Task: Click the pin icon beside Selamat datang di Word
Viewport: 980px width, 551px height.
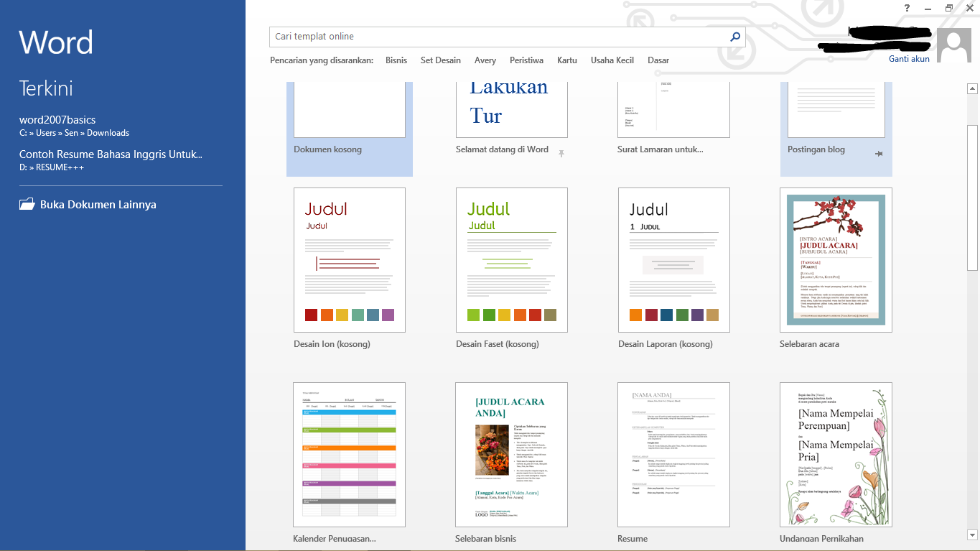Action: click(561, 153)
